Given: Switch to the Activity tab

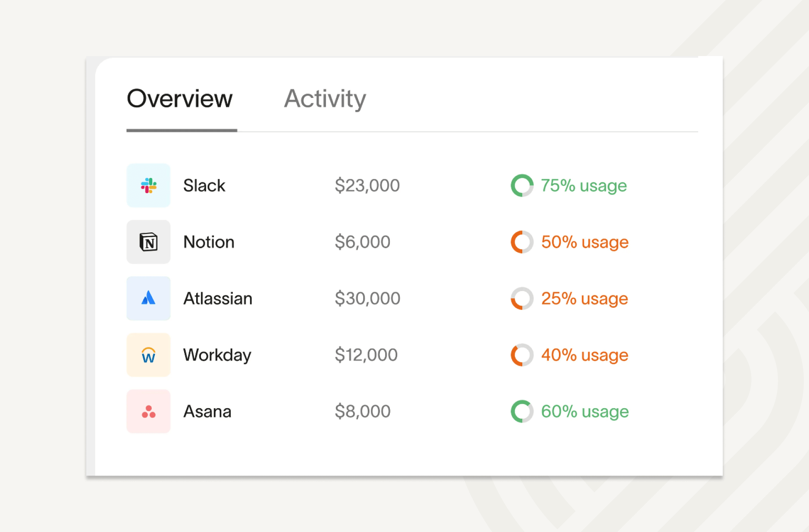Looking at the screenshot, I should coord(325,100).
